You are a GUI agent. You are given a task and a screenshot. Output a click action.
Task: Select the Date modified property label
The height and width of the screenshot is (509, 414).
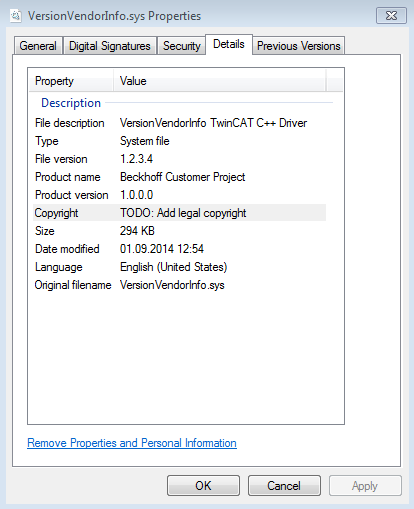[x=67, y=249]
